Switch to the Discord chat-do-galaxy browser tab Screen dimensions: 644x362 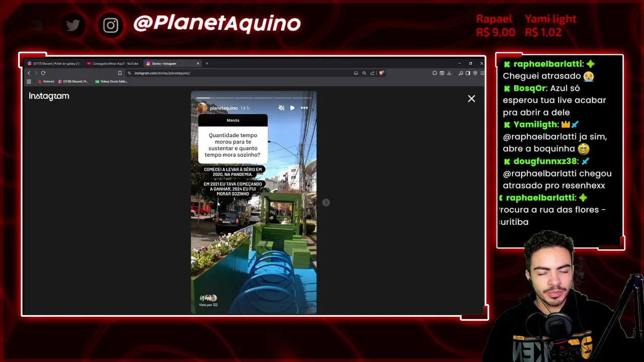pos(54,63)
